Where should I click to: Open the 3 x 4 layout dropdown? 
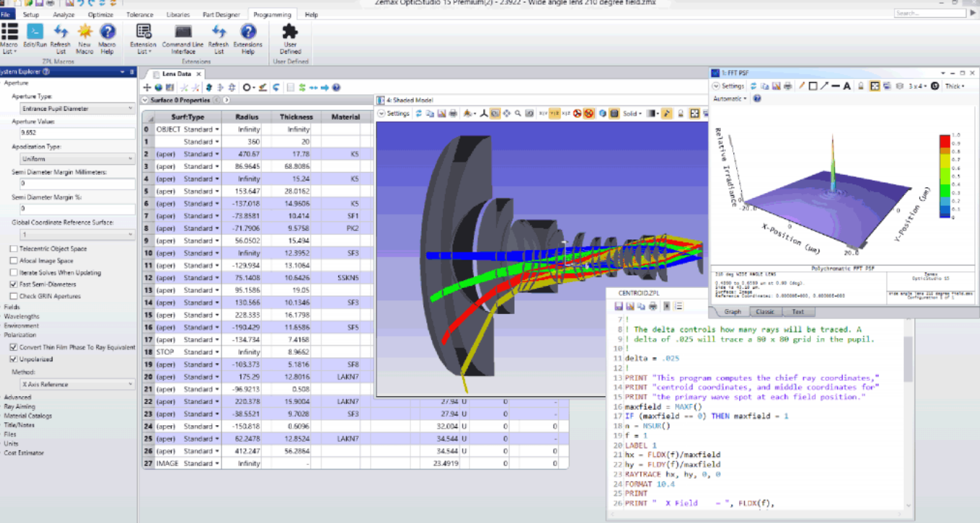[918, 86]
